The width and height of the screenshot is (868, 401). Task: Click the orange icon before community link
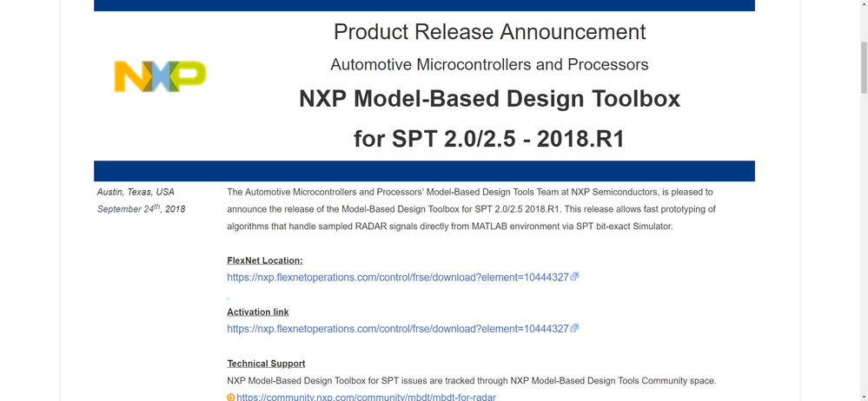point(231,398)
